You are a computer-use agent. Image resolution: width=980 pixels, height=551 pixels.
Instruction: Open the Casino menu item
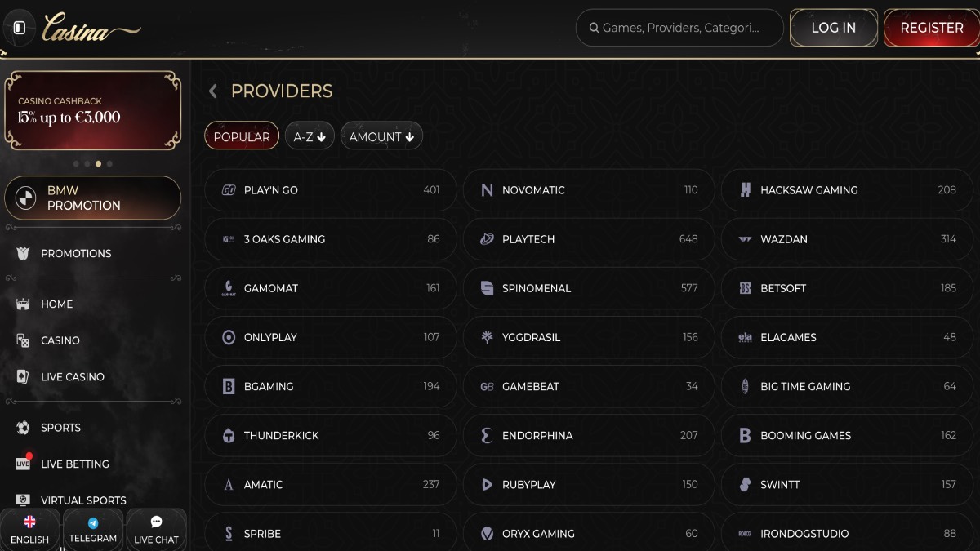tap(60, 340)
